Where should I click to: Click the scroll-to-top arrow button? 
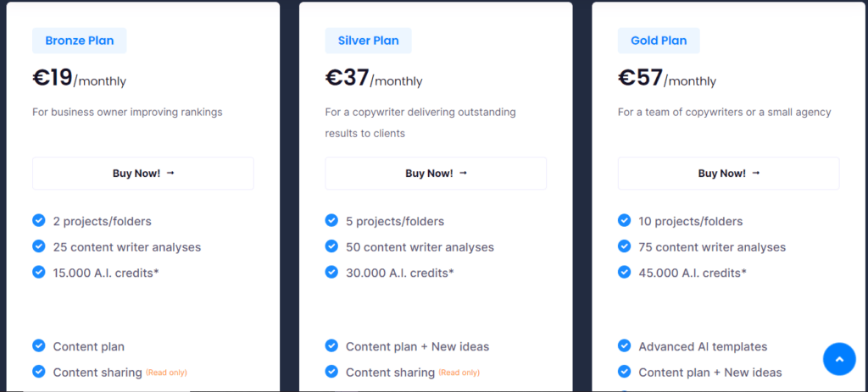(x=839, y=359)
